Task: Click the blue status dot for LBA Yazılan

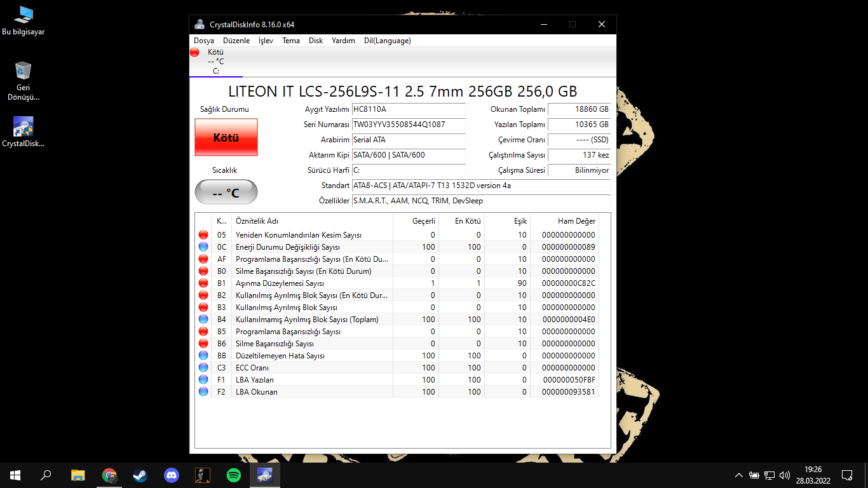Action: 203,380
